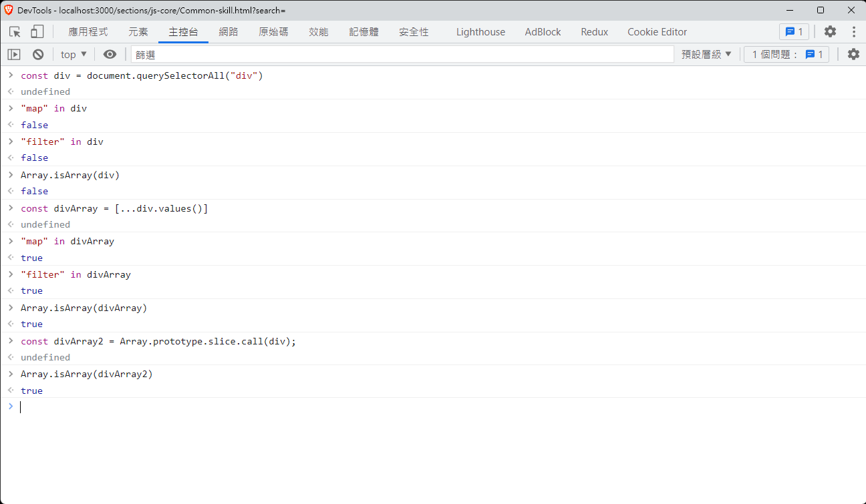
Task: Open the Cookie Editor tab
Action: tap(657, 32)
